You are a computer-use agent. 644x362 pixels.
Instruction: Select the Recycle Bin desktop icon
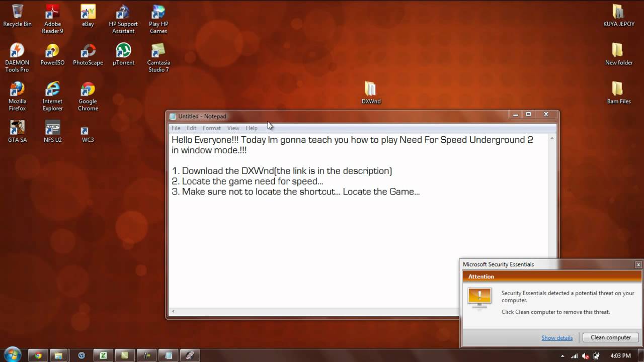(17, 16)
